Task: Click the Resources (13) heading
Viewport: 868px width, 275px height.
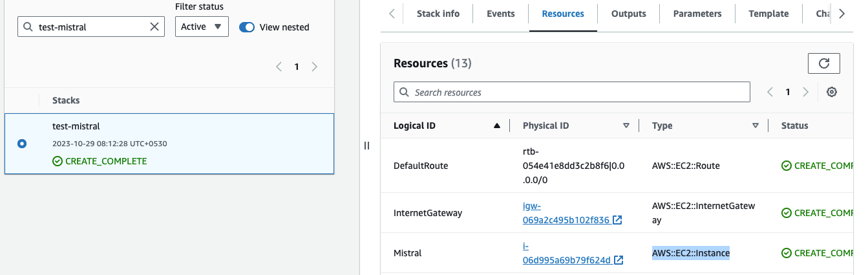Action: click(x=432, y=63)
